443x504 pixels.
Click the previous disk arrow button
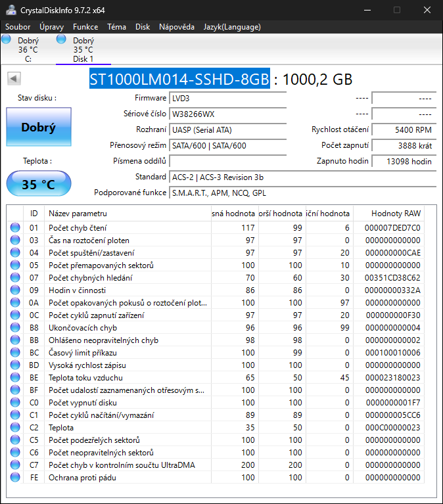14,78
